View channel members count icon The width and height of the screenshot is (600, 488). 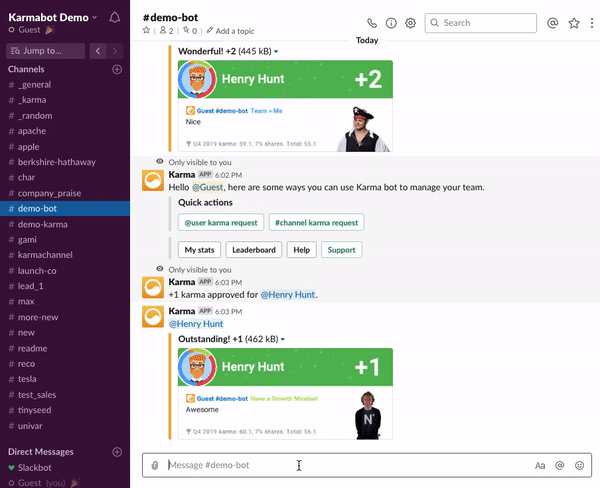pyautogui.click(x=166, y=31)
